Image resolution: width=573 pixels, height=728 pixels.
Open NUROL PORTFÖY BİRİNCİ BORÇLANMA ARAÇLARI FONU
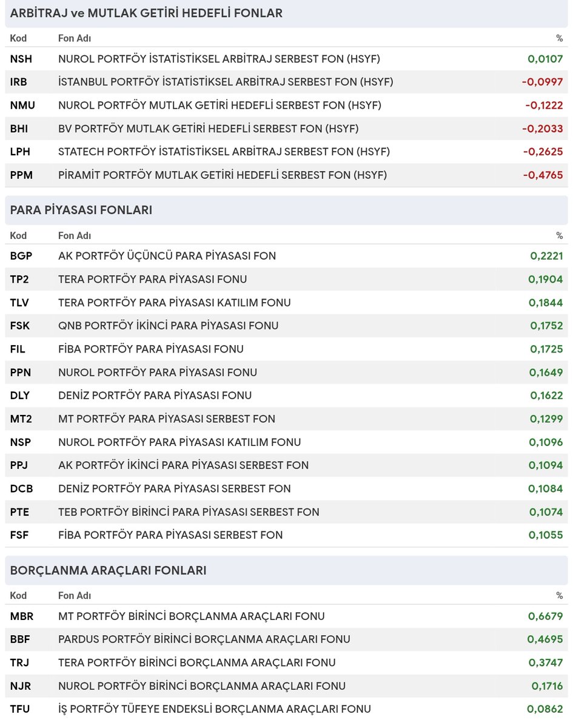202,686
